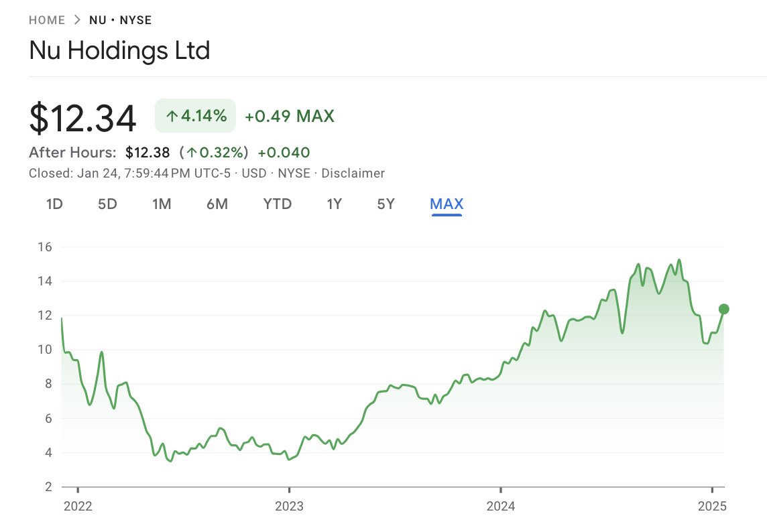Click the 8 y-axis label
Viewport: 767px width, 532px height.
[48, 384]
